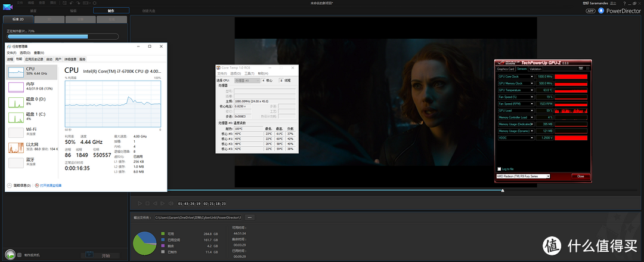
Task: Switch to 进程 tab in Task Manager
Action: pyautogui.click(x=10, y=59)
